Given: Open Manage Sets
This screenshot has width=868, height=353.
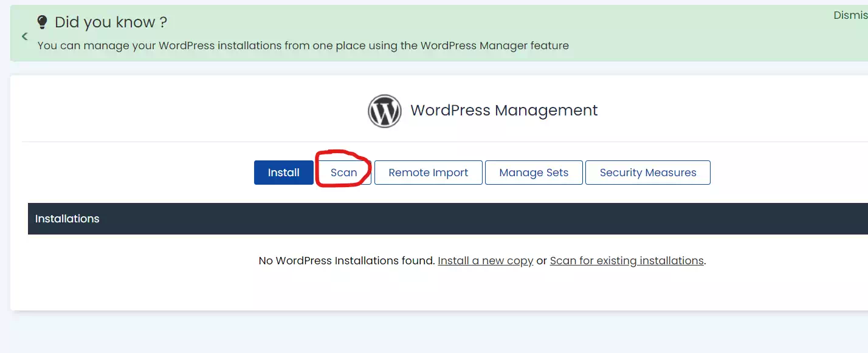Looking at the screenshot, I should click(534, 173).
